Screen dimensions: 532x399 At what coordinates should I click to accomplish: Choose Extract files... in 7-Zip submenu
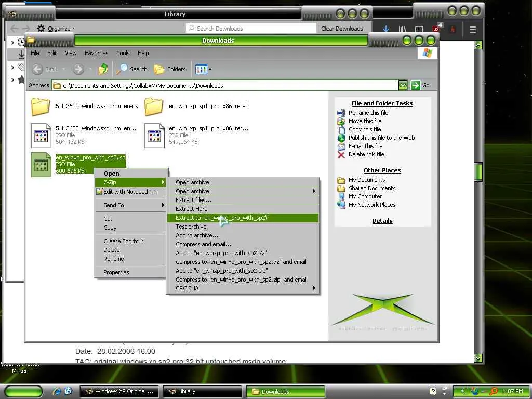[243, 200]
